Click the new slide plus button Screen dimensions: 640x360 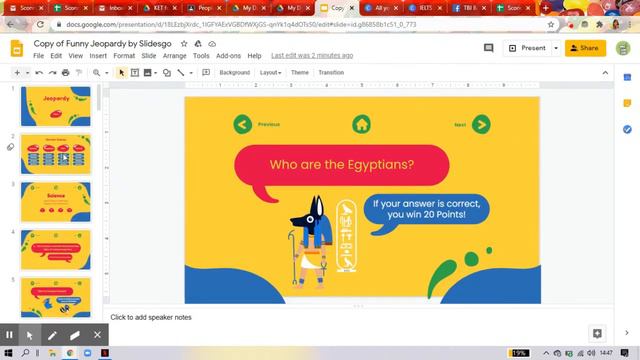point(17,73)
